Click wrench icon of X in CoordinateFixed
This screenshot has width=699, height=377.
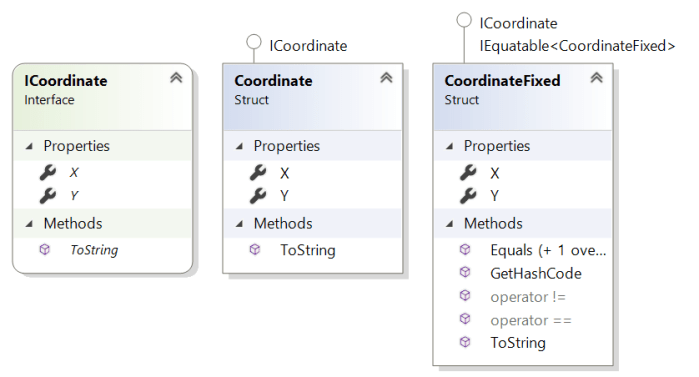pyautogui.click(x=468, y=172)
